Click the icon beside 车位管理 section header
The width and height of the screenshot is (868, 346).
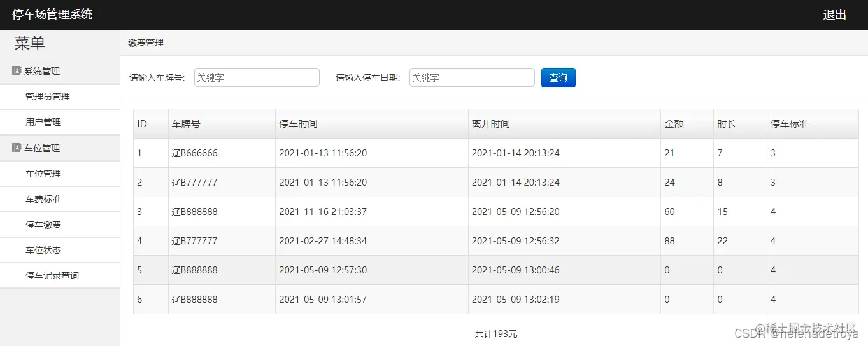coord(17,148)
